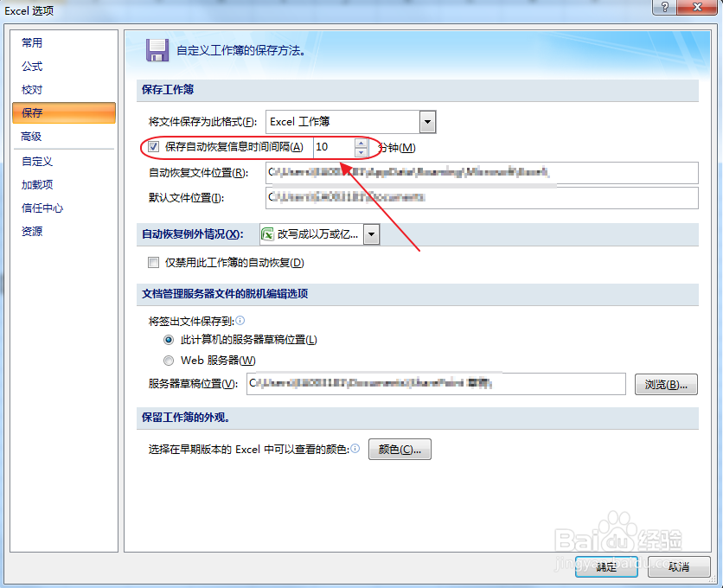The height and width of the screenshot is (588, 723).
Task: Toggle 保存自动恢复信息时间间隔 checkbox
Action: 153,147
